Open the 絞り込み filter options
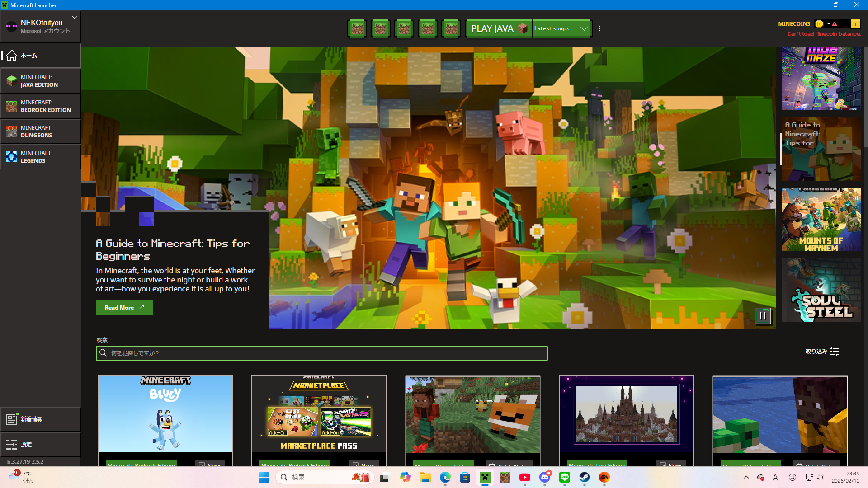The width and height of the screenshot is (868, 488). pos(822,352)
